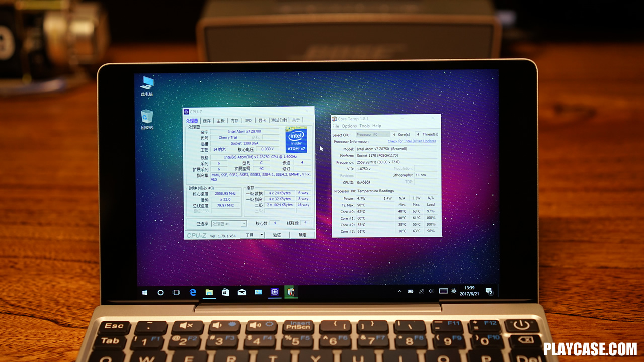Click the Intel Atom x7 Z8700 name field

tap(245, 132)
